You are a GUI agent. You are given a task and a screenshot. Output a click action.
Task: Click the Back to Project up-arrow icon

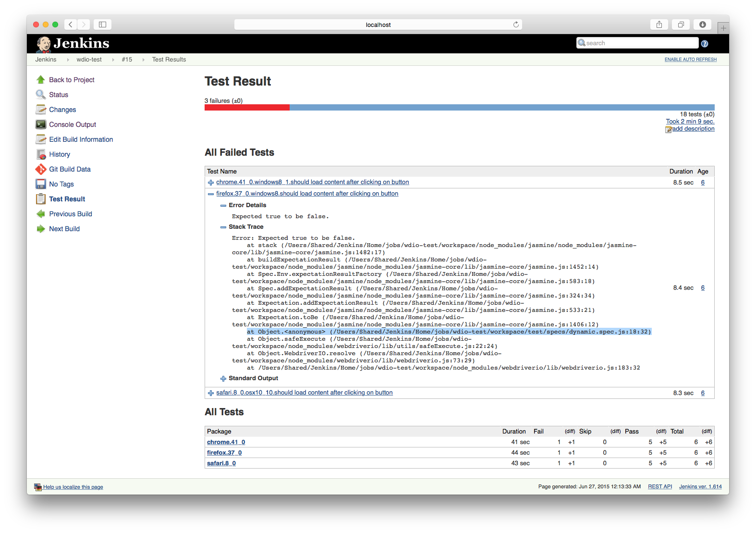41,80
